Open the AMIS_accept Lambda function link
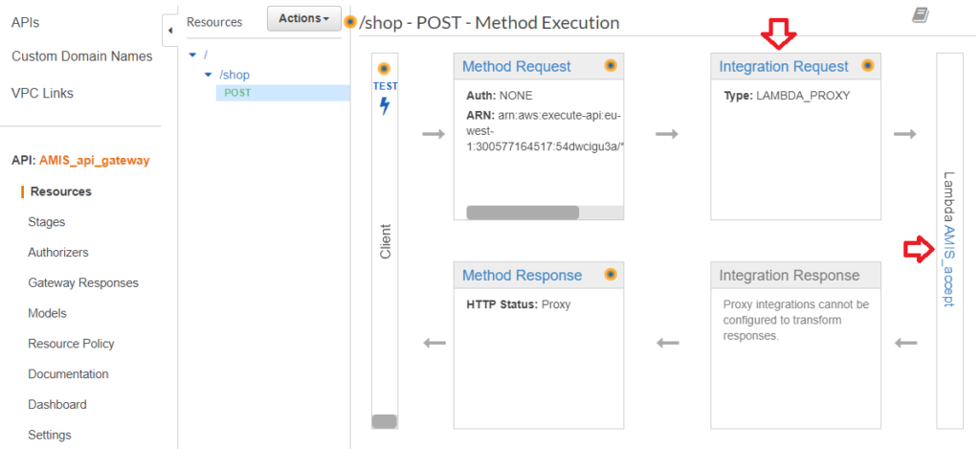The image size is (980, 449). tap(948, 266)
